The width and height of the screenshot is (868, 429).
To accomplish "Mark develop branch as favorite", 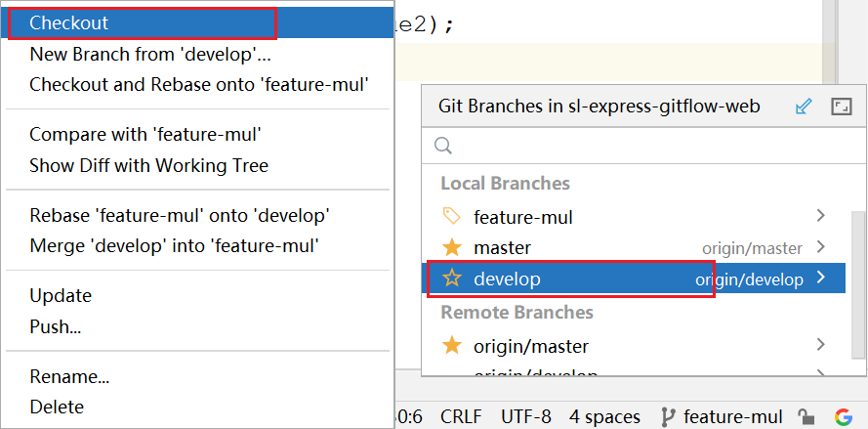I will tap(451, 279).
